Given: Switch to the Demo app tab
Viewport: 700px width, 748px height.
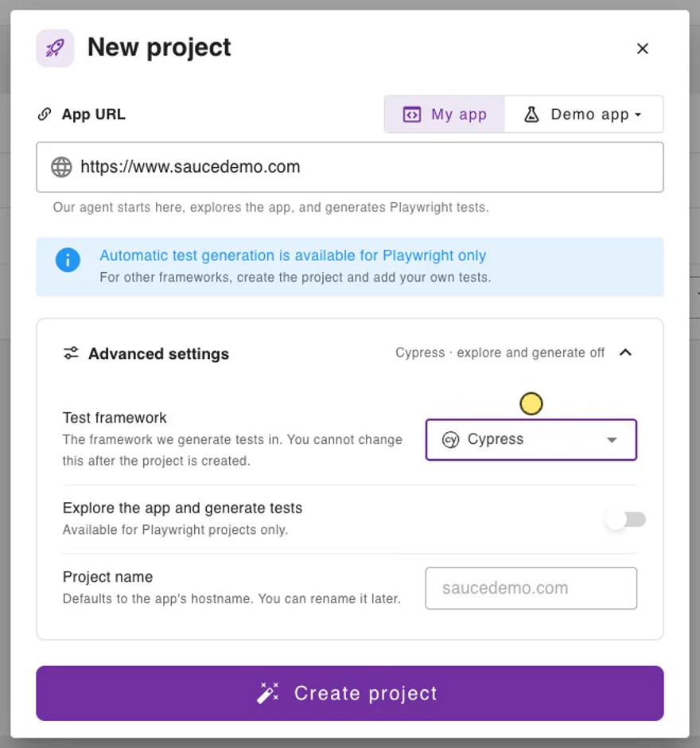Looking at the screenshot, I should tap(584, 115).
